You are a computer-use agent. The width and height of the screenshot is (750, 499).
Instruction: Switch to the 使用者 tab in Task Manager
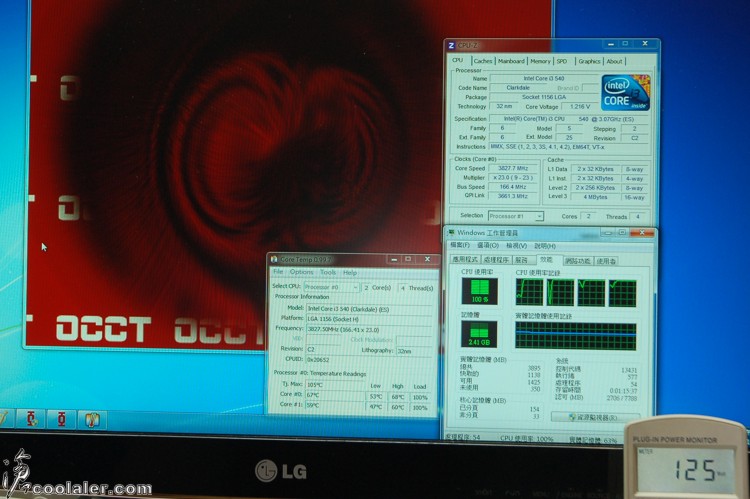point(607,261)
